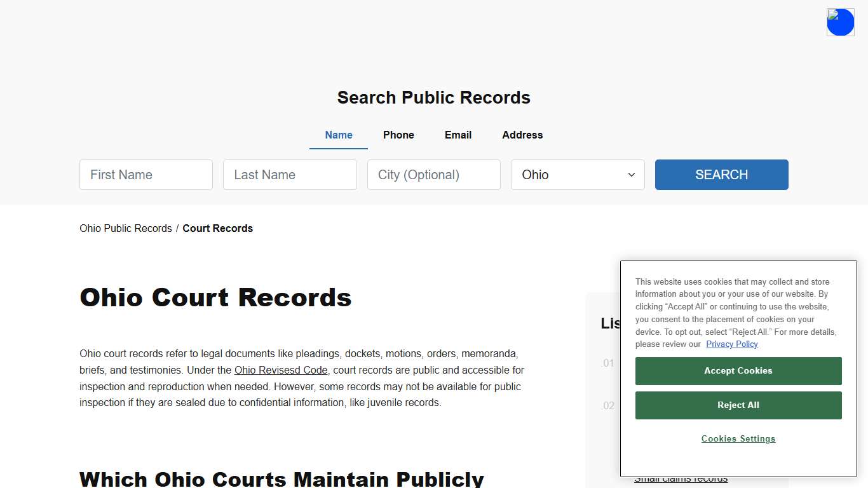Click the Court Records breadcrumb item
This screenshot has height=488, width=868.
tap(217, 228)
